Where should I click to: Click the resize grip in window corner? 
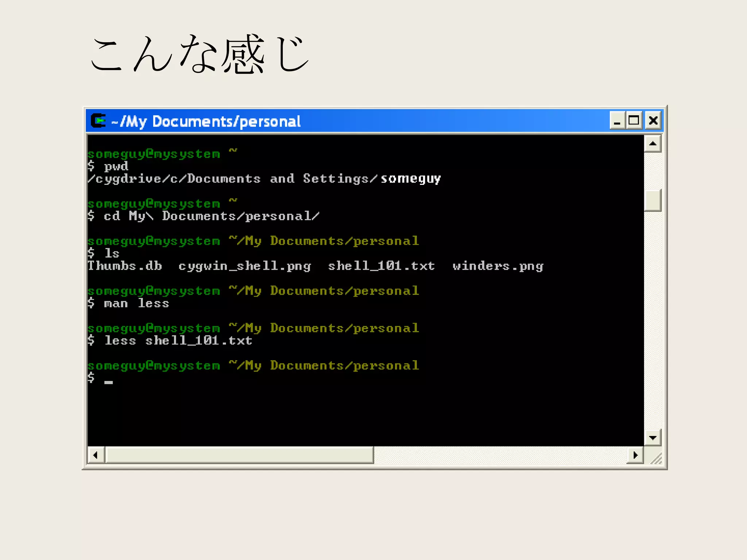coord(655,458)
